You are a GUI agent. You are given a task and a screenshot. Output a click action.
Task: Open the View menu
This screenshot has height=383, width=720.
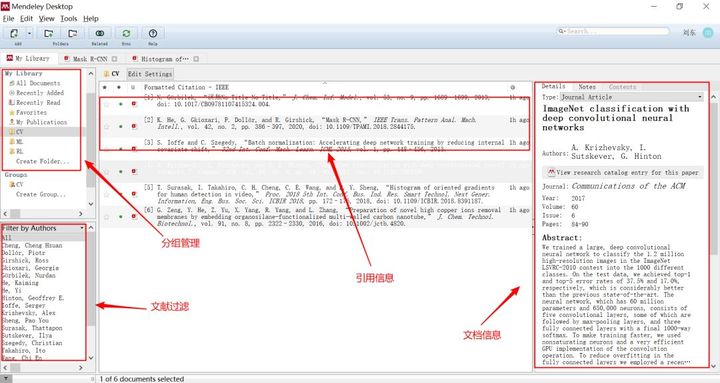coord(46,18)
